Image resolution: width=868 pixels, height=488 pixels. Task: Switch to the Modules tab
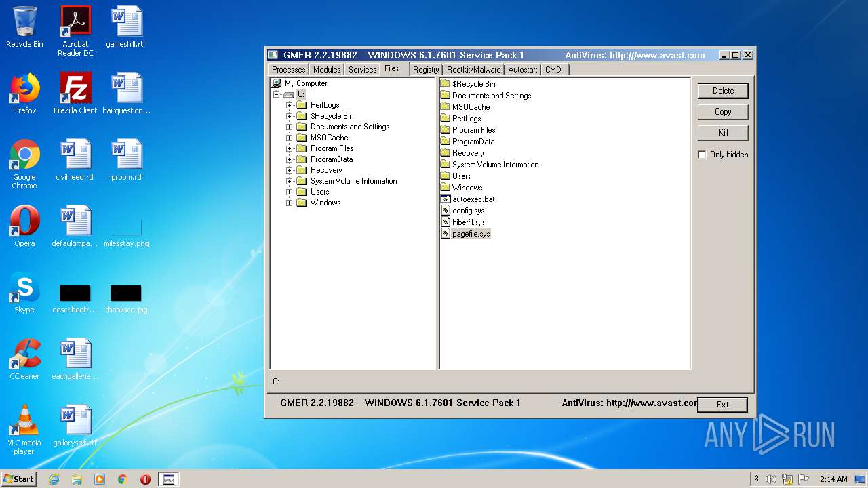pyautogui.click(x=326, y=70)
